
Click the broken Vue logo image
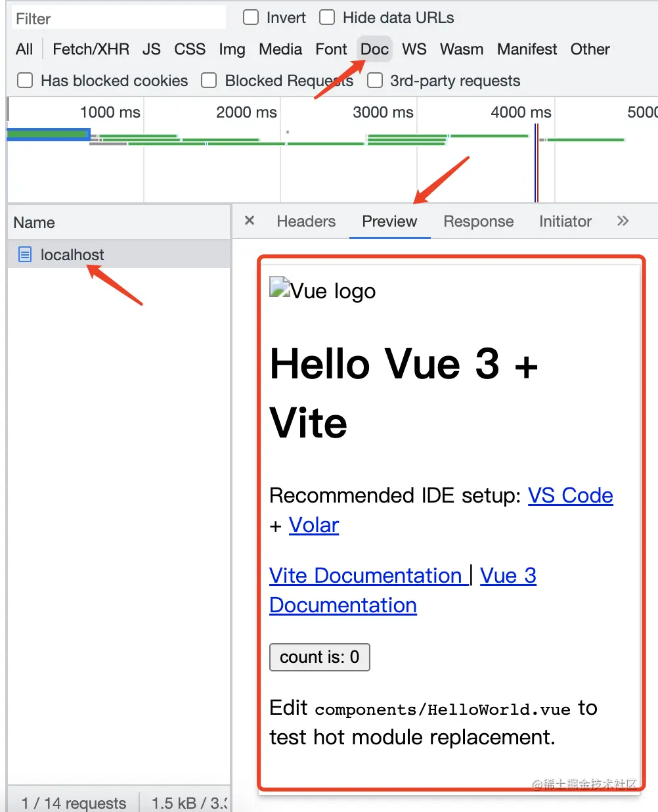[280, 288]
